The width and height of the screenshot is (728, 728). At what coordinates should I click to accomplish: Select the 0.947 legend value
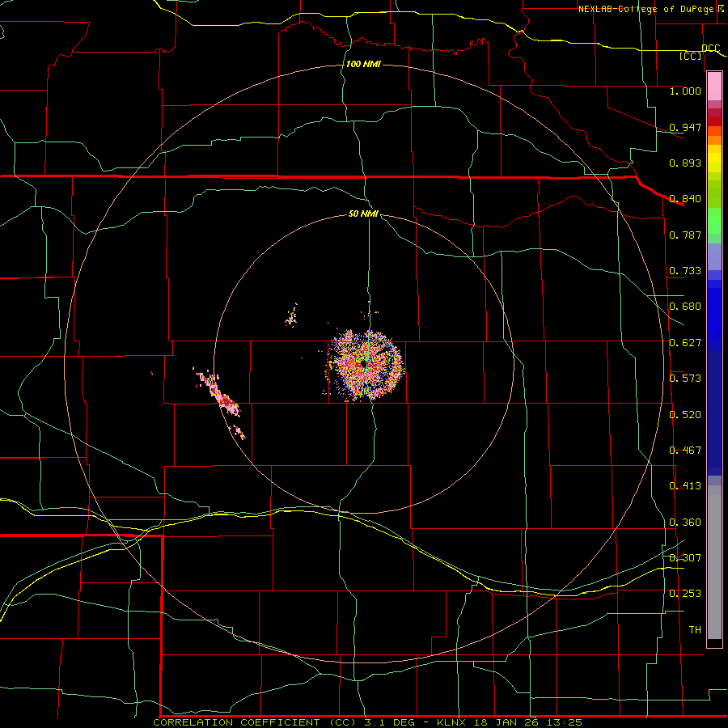pos(685,127)
